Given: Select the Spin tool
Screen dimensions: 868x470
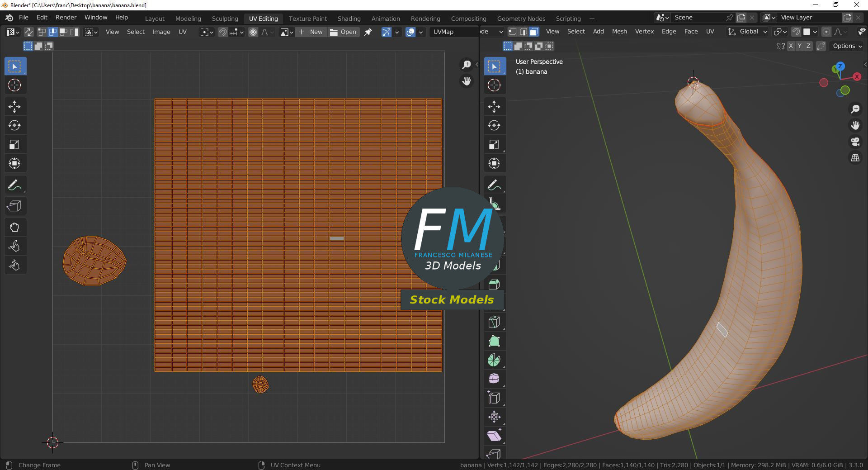Looking at the screenshot, I should pos(494,360).
